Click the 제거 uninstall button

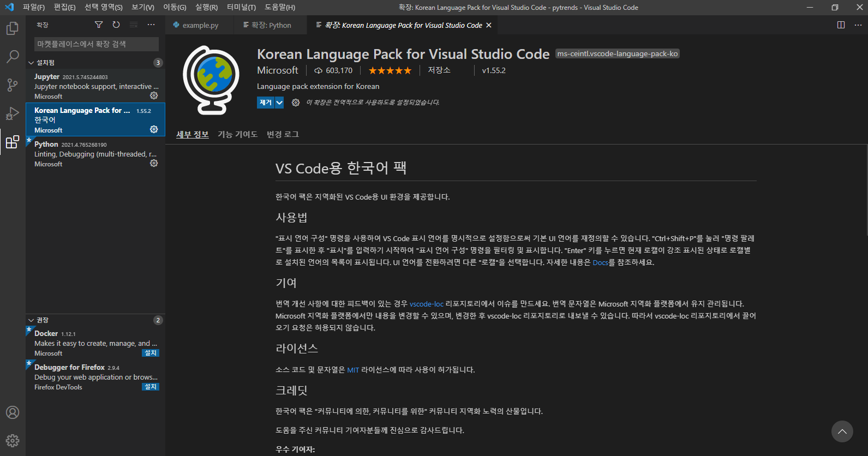266,103
